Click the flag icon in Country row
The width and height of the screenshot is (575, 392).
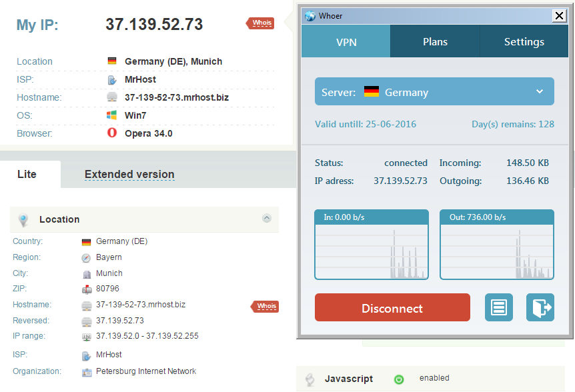pyautogui.click(x=87, y=242)
